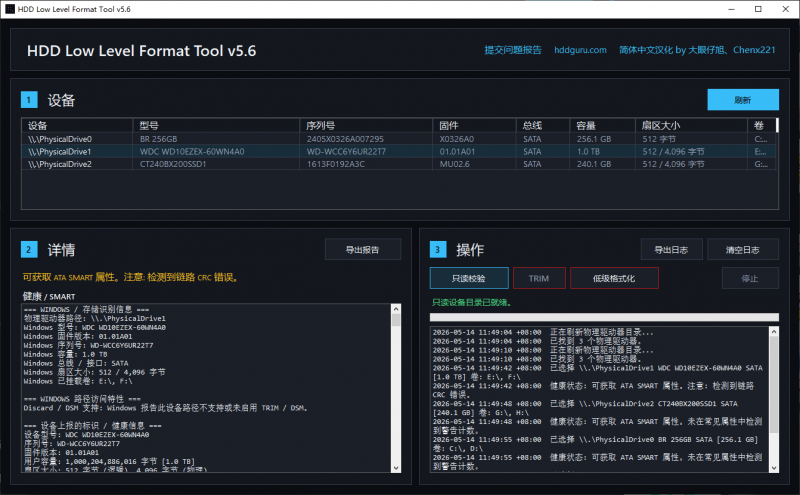Viewport: 800px width, 495px height.
Task: Open the hddguru.com link
Action: [580, 50]
